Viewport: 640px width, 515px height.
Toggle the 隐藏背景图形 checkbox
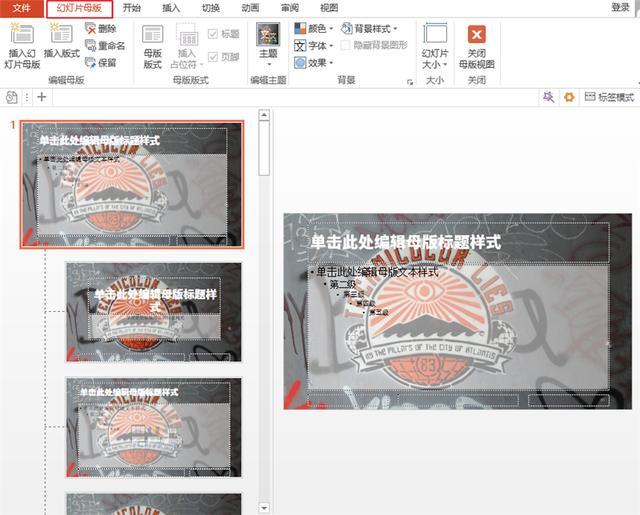[345, 45]
